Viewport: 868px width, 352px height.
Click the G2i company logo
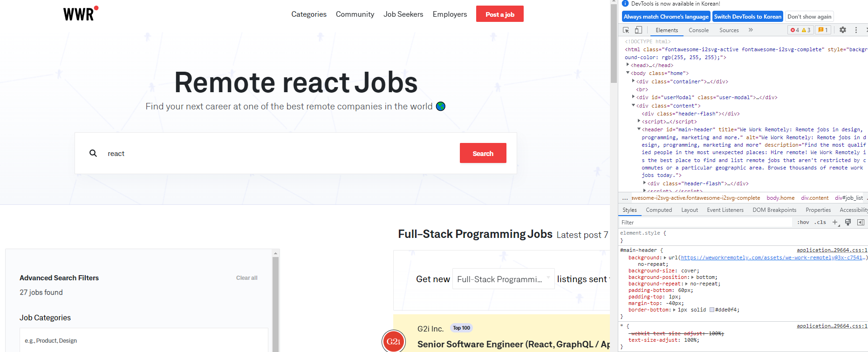pos(394,341)
